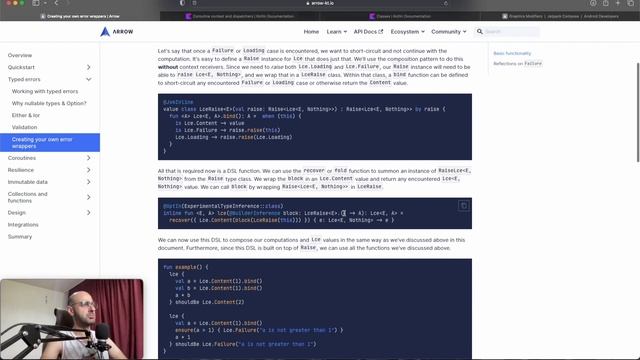Switch to the 'Creating your own error wrappers' tab
This screenshot has width=640, height=360.
point(80,16)
